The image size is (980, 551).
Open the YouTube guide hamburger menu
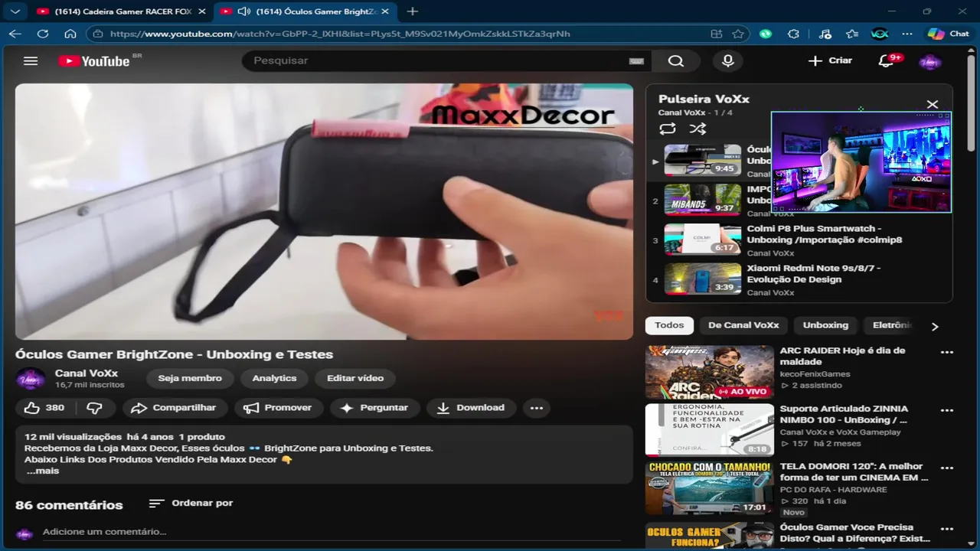31,60
